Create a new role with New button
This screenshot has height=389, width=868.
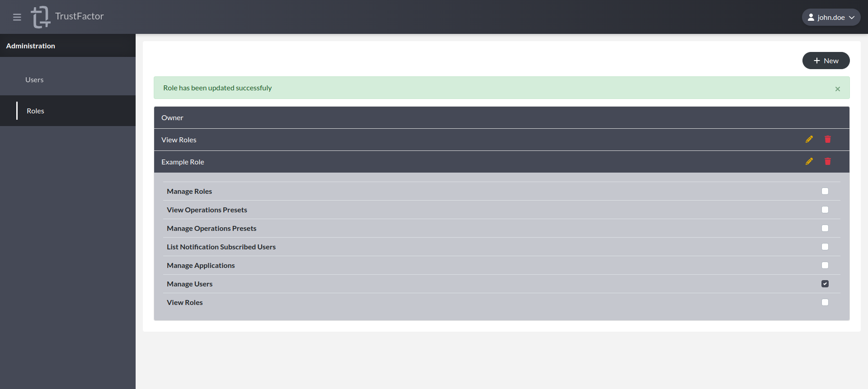826,61
